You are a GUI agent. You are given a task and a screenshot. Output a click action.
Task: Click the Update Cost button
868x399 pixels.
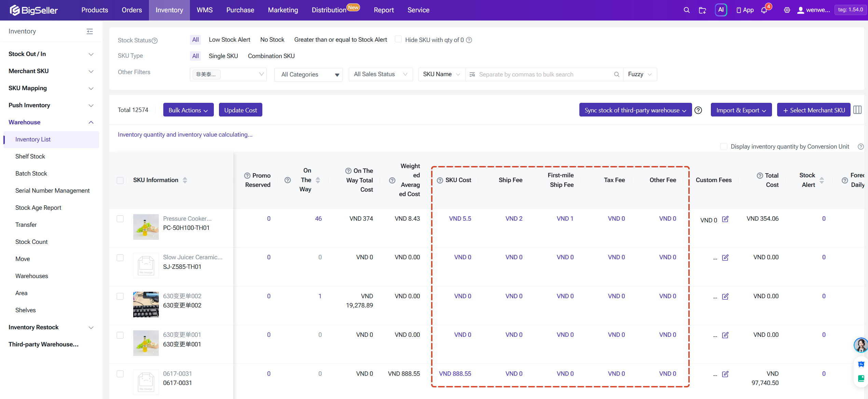pyautogui.click(x=240, y=110)
